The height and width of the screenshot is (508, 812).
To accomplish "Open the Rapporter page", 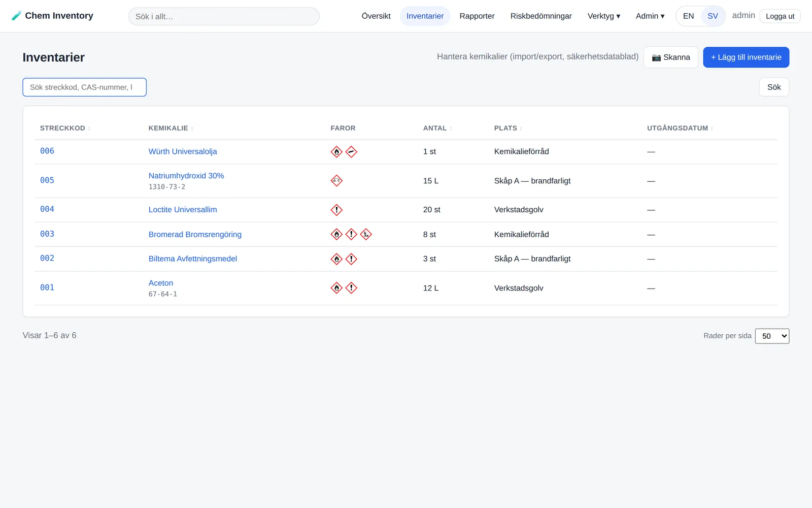I will [x=477, y=16].
